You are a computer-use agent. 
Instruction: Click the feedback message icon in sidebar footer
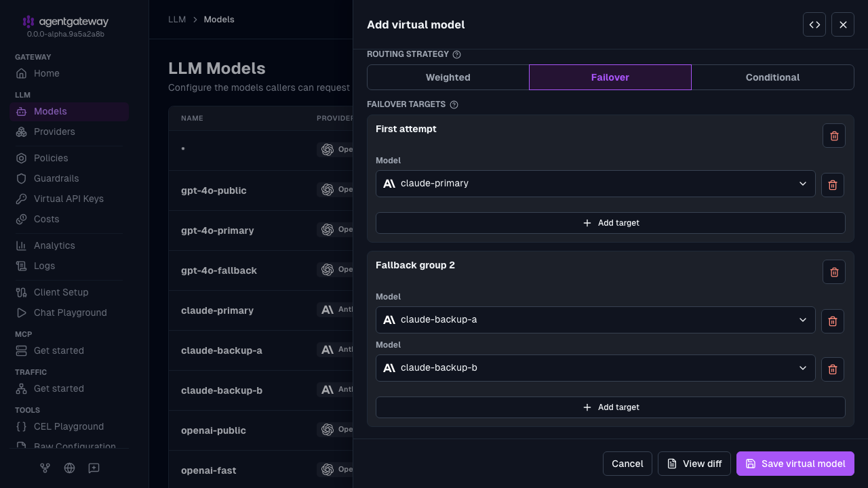[94, 468]
